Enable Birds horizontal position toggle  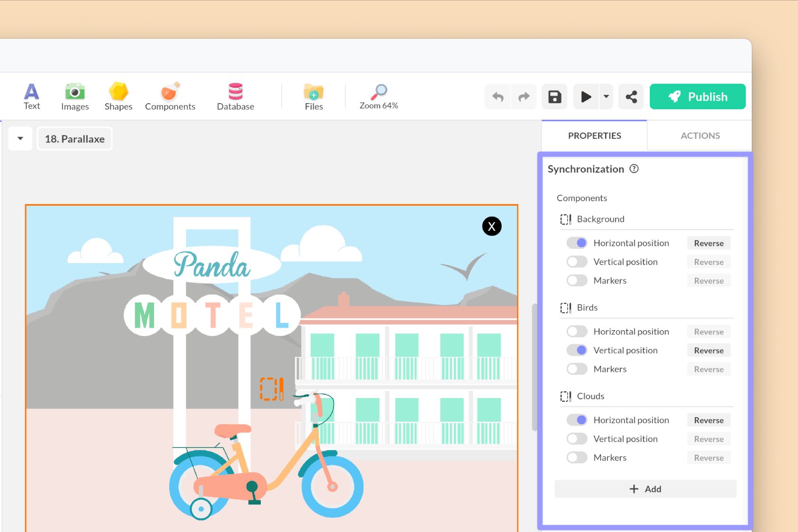tap(577, 332)
